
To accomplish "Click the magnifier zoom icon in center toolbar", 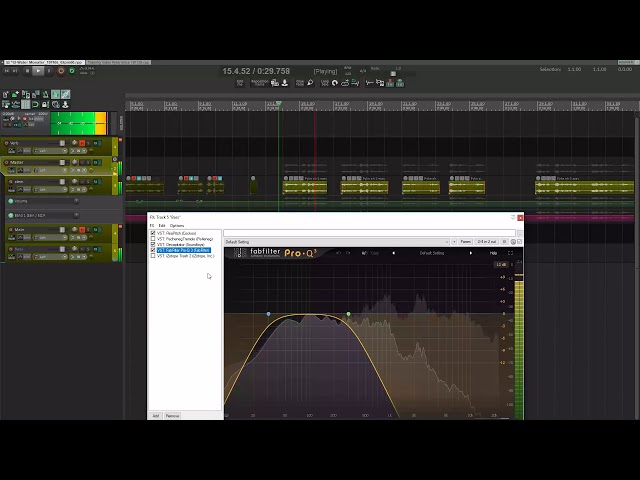I will coord(310,83).
